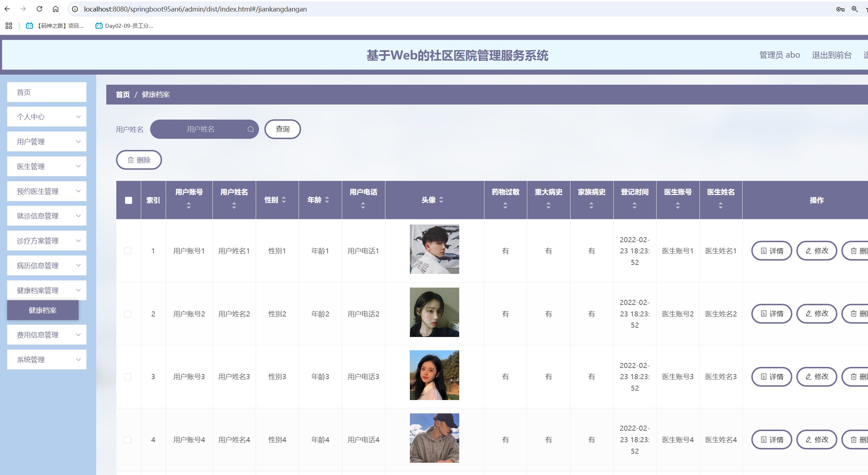
Task: Select the 健康档案 submenu item
Action: point(43,310)
